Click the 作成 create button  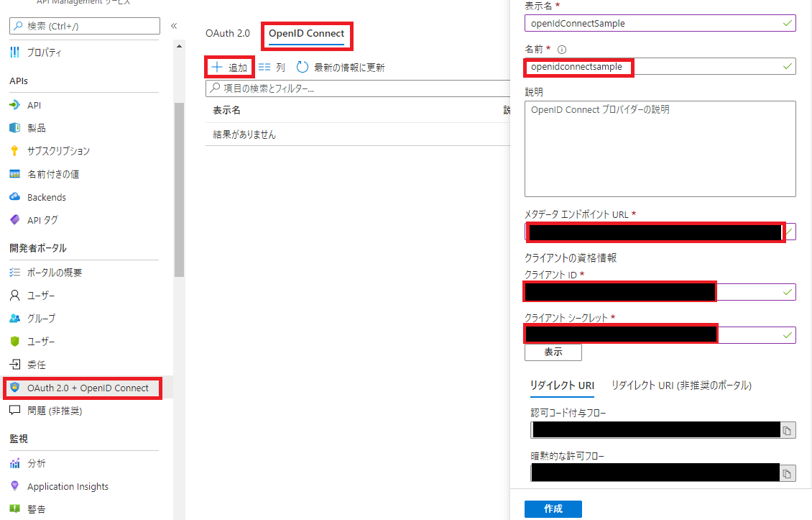tap(553, 509)
